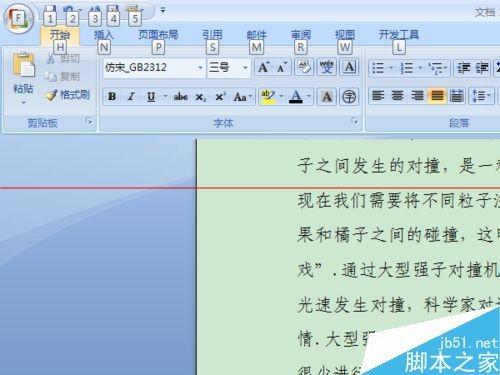This screenshot has height=375, width=500.
Task: Customize Quick Access Toolbar dropdown
Action: [x=163, y=10]
